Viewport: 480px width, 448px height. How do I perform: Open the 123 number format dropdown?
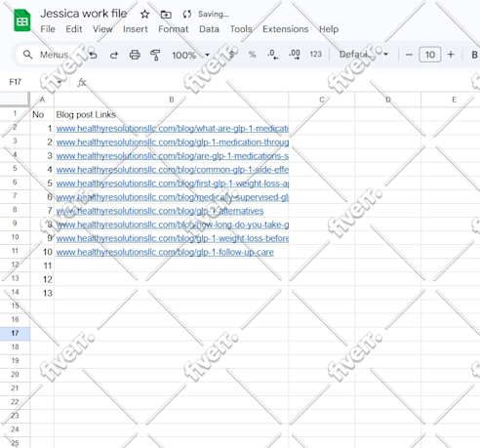(x=315, y=54)
